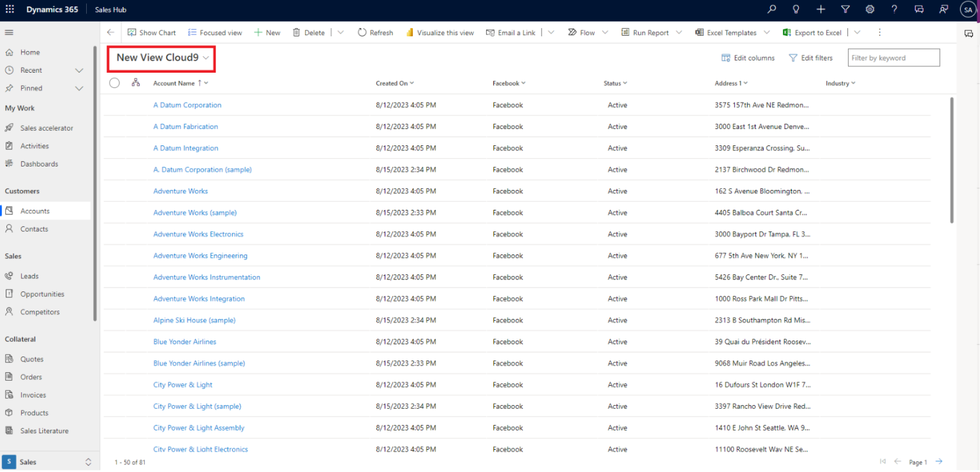Click the Edit filters button

(x=810, y=57)
